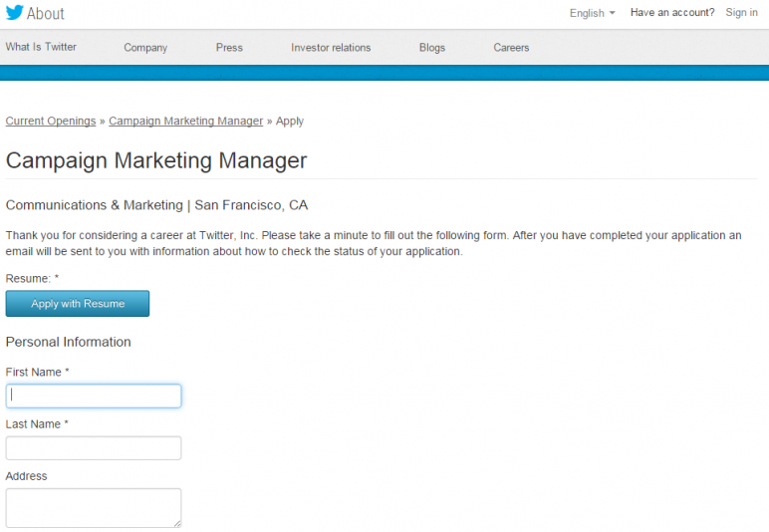The width and height of the screenshot is (769, 532).
Task: Click the Current Openings breadcrumb link
Action: click(51, 121)
